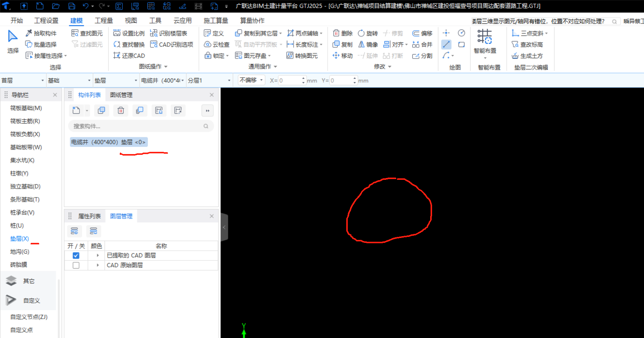Screen dimensions: 644x338
Task: Click 旋转 rotate tool
Action: (368, 33)
